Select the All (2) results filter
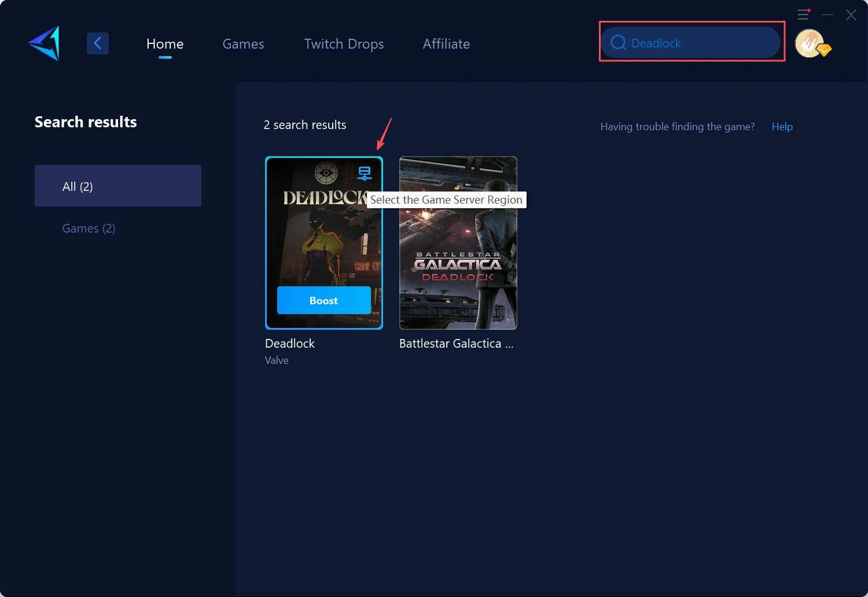This screenshot has height=597, width=868. 118,186
